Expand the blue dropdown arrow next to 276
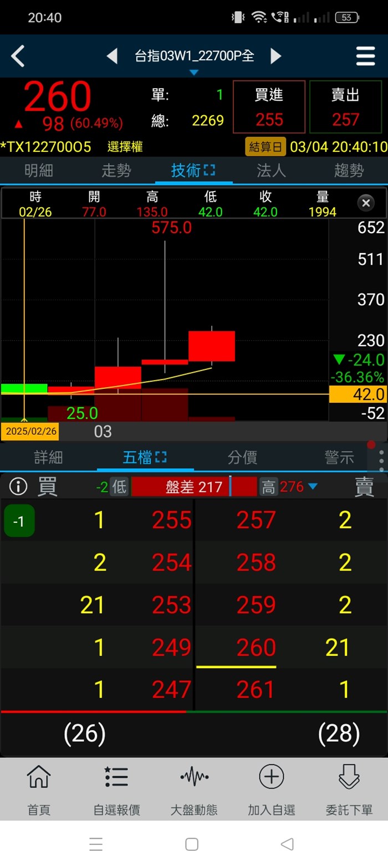The image size is (388, 868). click(313, 487)
